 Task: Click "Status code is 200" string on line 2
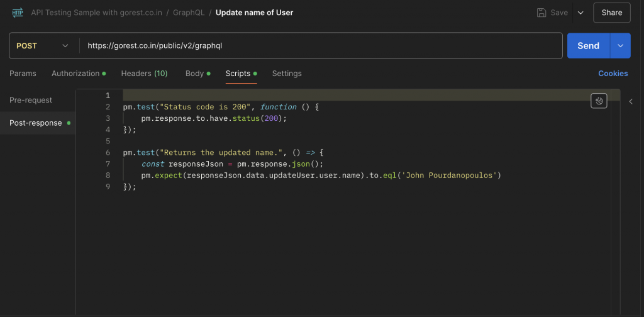click(206, 107)
